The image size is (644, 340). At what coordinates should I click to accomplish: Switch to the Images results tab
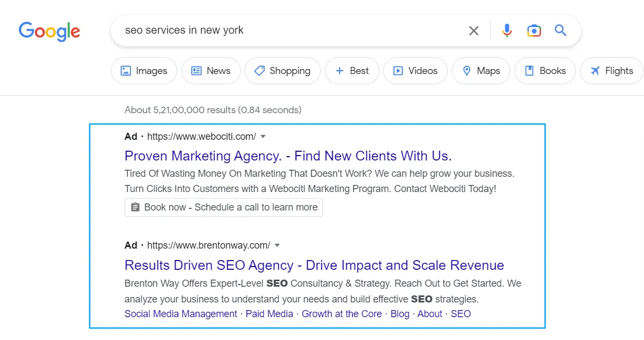[144, 71]
